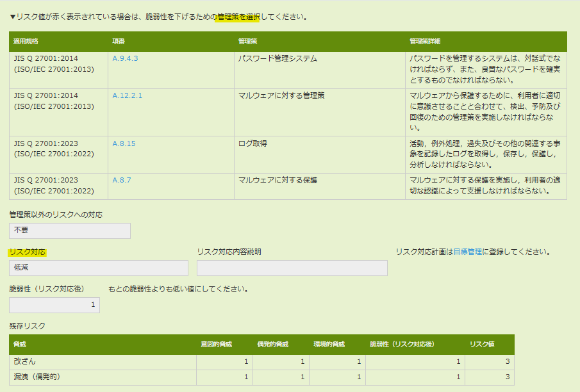This screenshot has width=580, height=392.
Task: Click the 脆弱性 input box showing 1
Action: (54, 305)
